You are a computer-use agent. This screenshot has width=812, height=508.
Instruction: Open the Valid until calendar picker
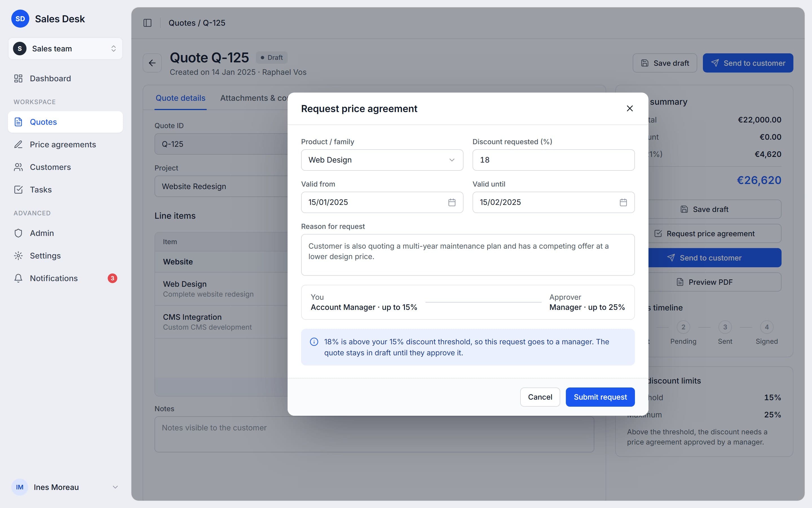point(623,202)
